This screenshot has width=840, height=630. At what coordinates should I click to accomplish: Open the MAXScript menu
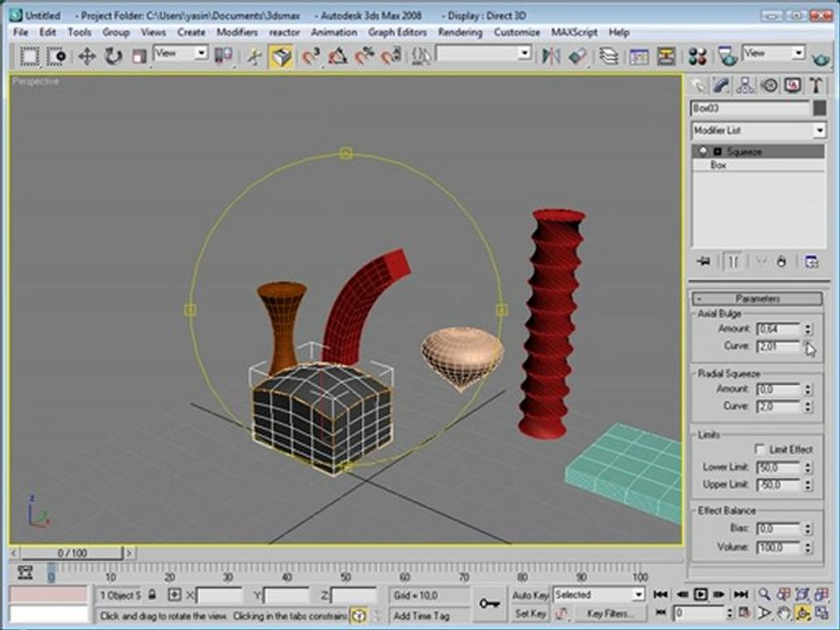pos(574,32)
